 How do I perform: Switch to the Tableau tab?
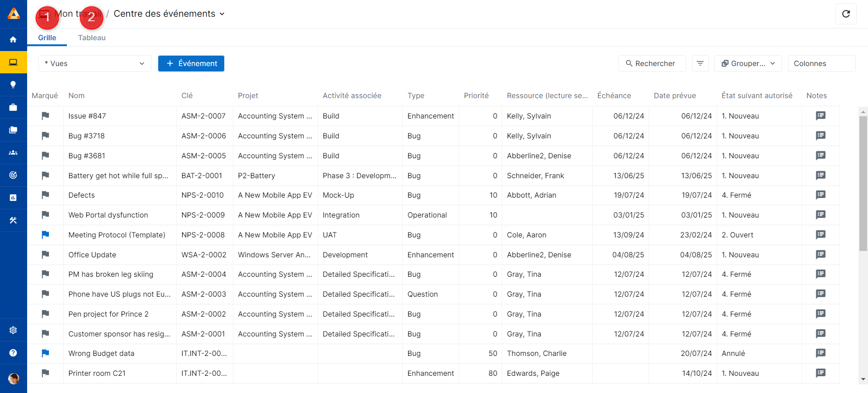click(x=92, y=38)
